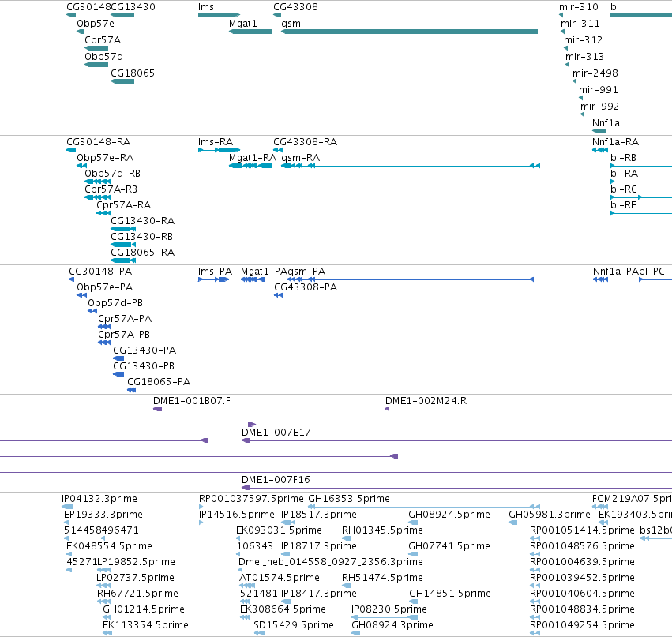Click the IP08230.5prime EST label
672x637 pixels.
[389, 609]
